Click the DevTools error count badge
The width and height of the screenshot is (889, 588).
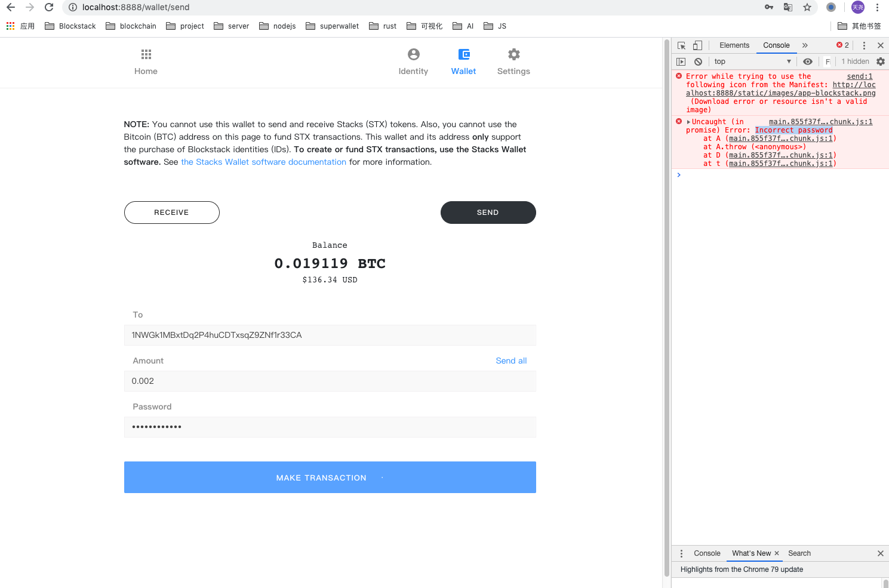pos(843,45)
